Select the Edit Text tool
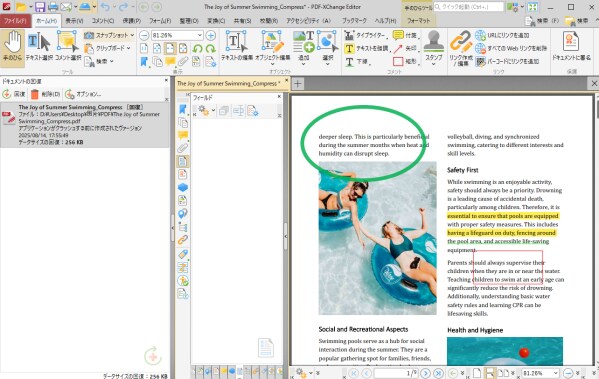Viewport: 599px width, 379px height. [236, 47]
